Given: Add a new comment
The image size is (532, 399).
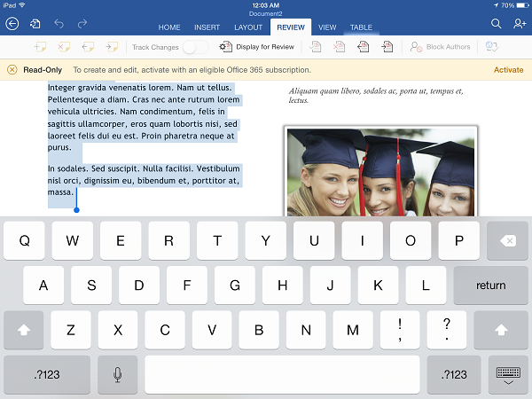Looking at the screenshot, I should tap(40, 47).
